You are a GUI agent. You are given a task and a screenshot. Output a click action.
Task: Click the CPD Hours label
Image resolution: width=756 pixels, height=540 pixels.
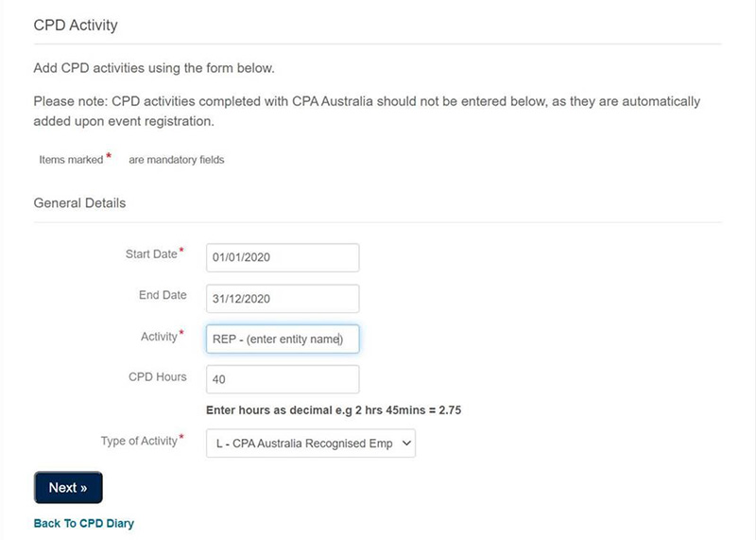point(157,377)
